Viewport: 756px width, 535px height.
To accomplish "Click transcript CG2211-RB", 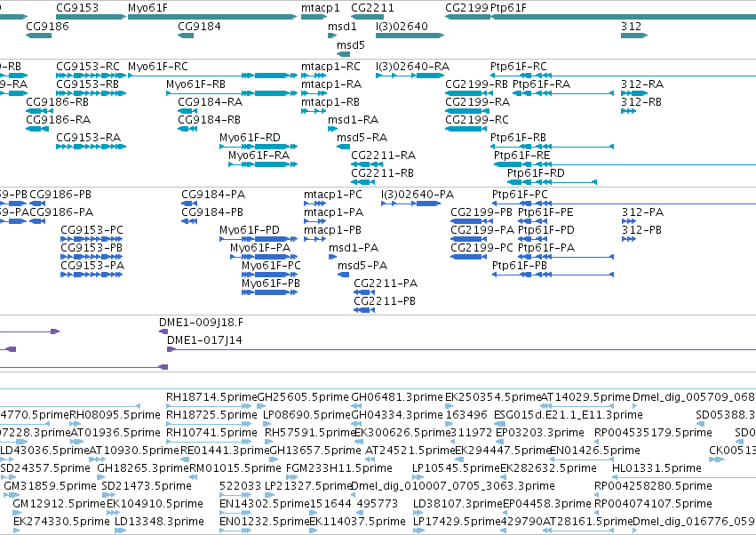I will tap(363, 182).
